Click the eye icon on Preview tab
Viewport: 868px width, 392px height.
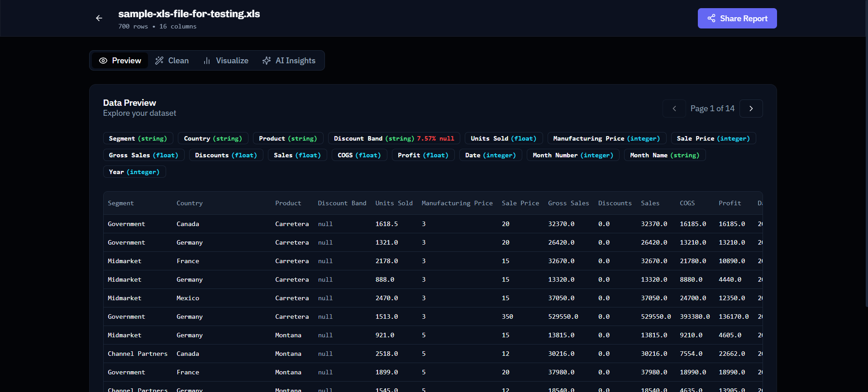(x=103, y=61)
